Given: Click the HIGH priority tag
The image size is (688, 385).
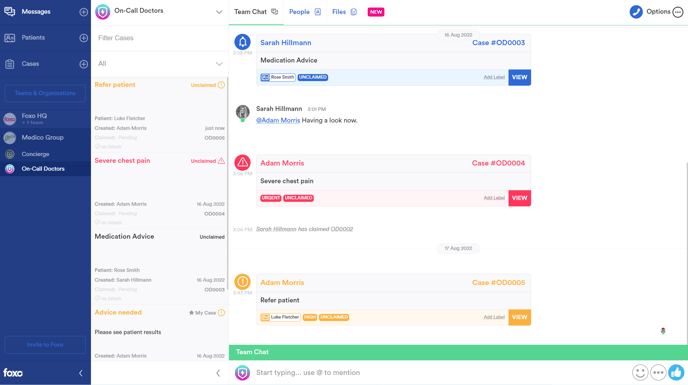Looking at the screenshot, I should click(310, 317).
